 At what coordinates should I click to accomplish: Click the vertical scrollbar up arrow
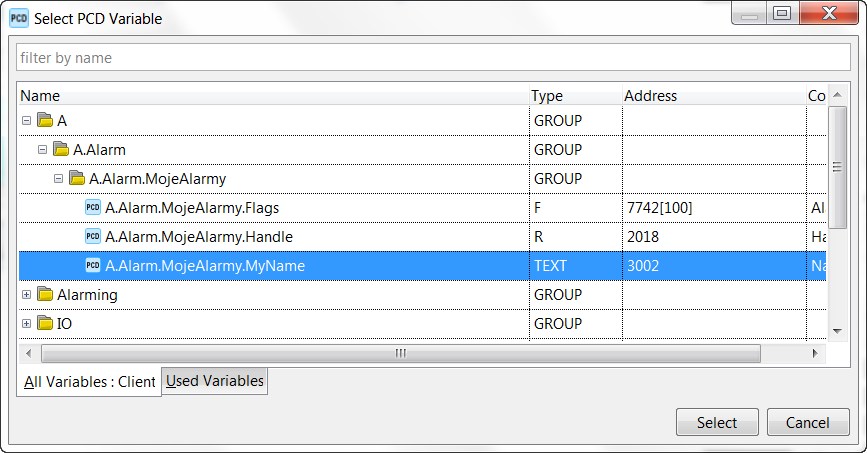coord(837,95)
